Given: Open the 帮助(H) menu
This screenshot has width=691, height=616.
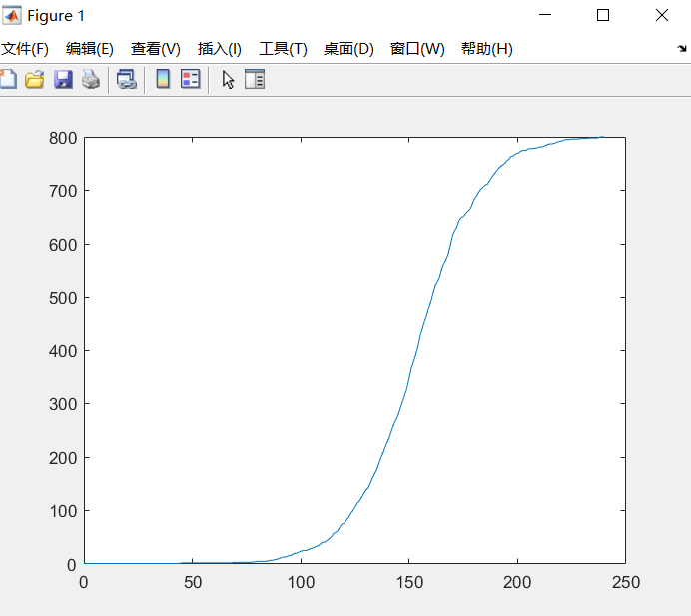Looking at the screenshot, I should click(487, 49).
